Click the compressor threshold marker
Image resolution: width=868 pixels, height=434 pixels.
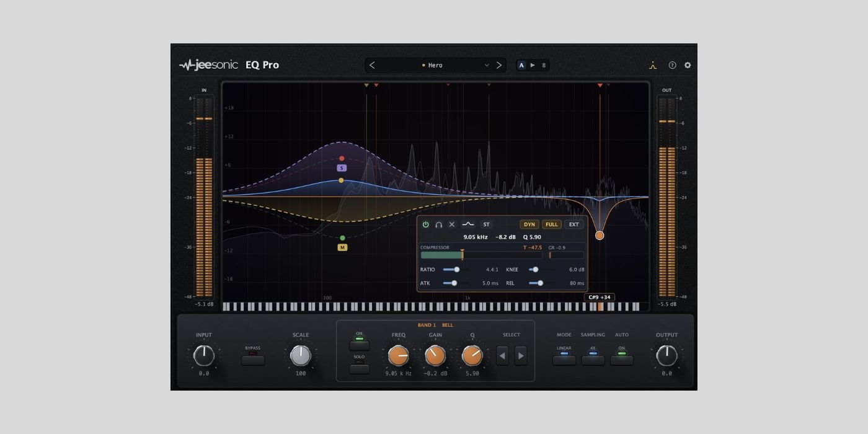tap(463, 254)
